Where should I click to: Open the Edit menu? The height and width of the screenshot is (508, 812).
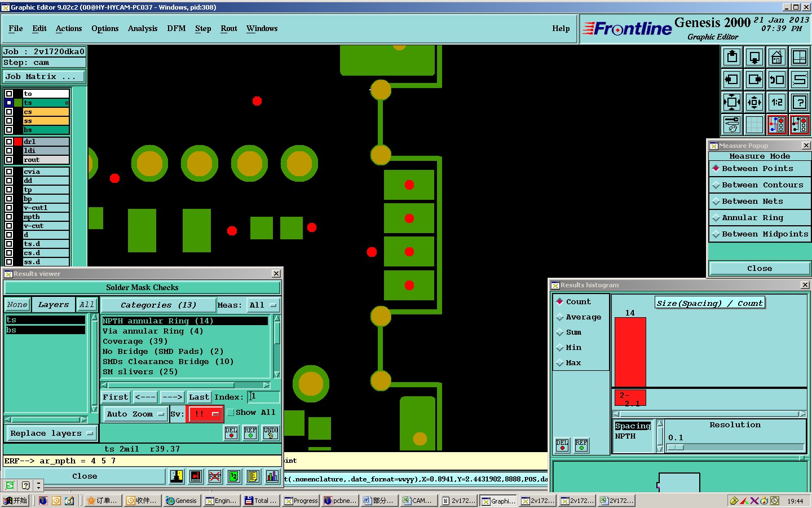[x=39, y=28]
